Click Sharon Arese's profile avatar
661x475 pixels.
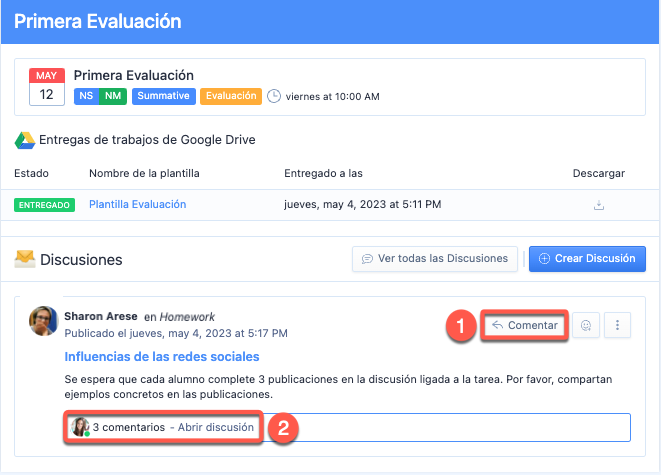(x=45, y=323)
